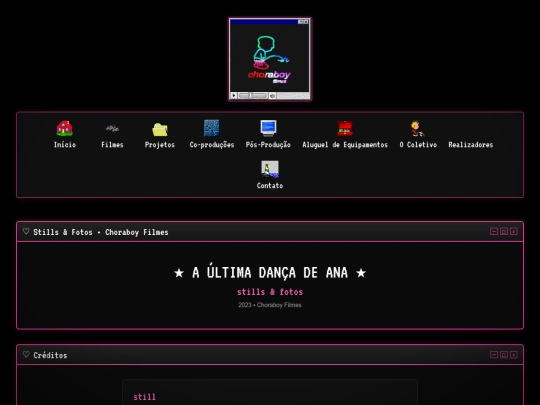Go to Pós-Produção menu label
Screen dimensions: 540x405
(x=268, y=145)
